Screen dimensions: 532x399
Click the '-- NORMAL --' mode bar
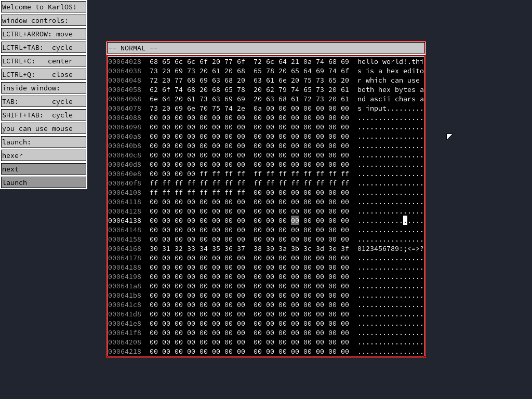point(266,48)
